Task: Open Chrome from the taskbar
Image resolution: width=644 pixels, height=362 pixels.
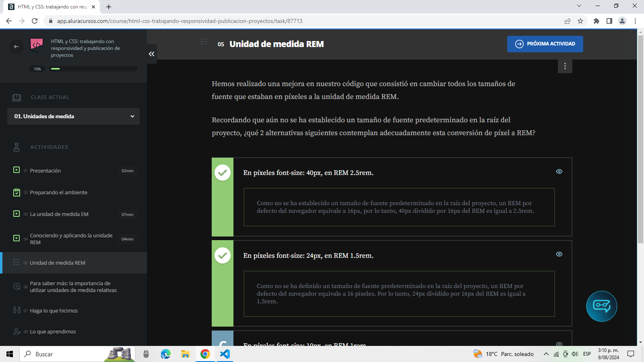Action: pos(205,354)
